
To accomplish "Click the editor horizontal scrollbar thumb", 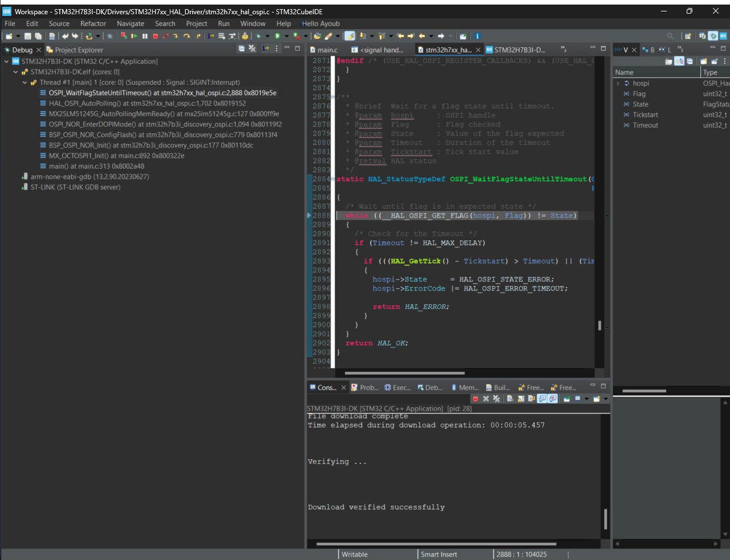I will (x=405, y=373).
